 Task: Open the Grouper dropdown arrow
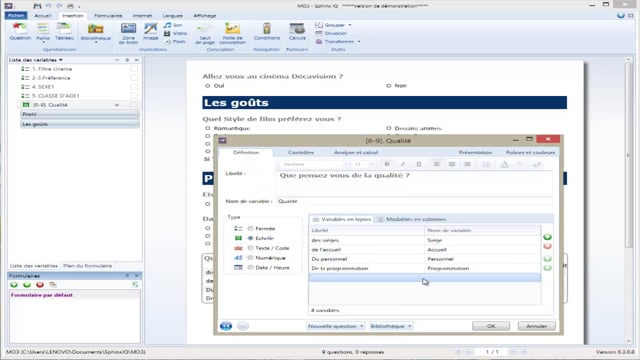point(350,25)
